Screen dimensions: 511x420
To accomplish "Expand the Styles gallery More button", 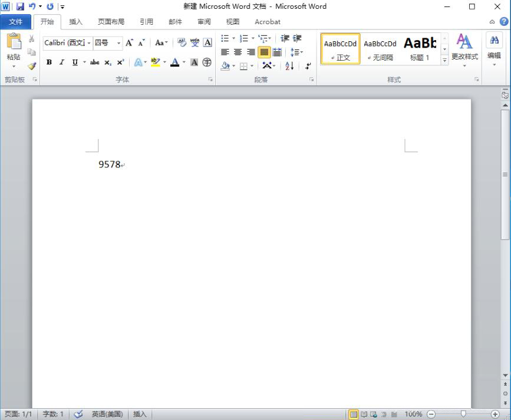I will click(444, 60).
